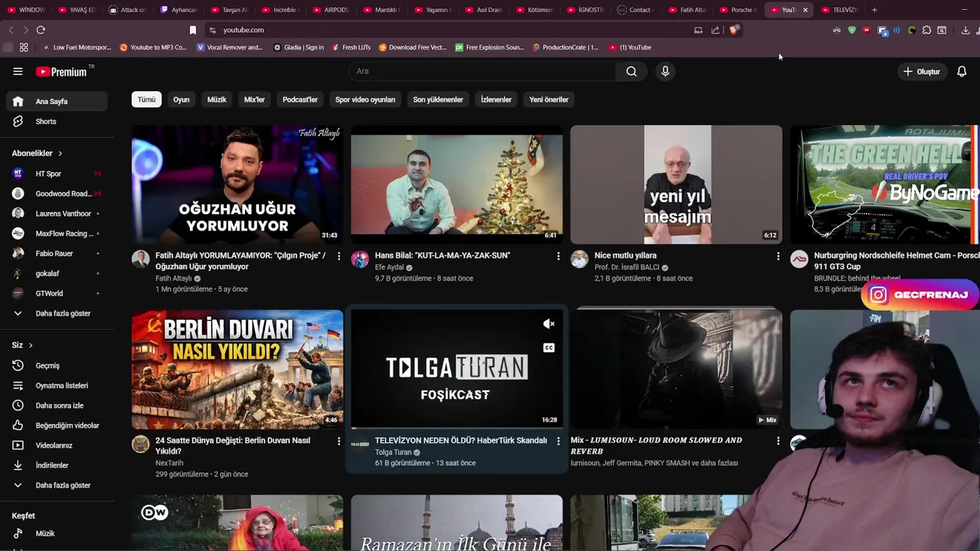Go to Ana Sayfa in sidebar
Image resolution: width=980 pixels, height=551 pixels.
tap(57, 101)
